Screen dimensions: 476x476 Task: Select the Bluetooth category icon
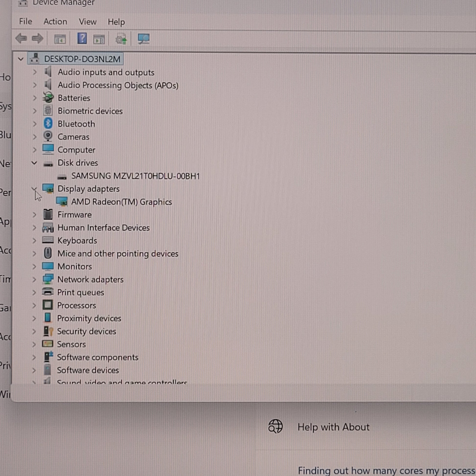(48, 124)
